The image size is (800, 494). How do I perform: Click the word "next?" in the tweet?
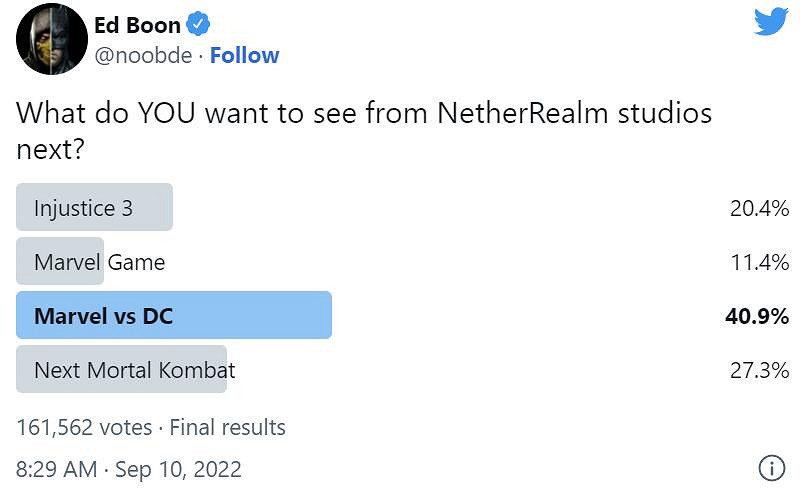(47, 150)
